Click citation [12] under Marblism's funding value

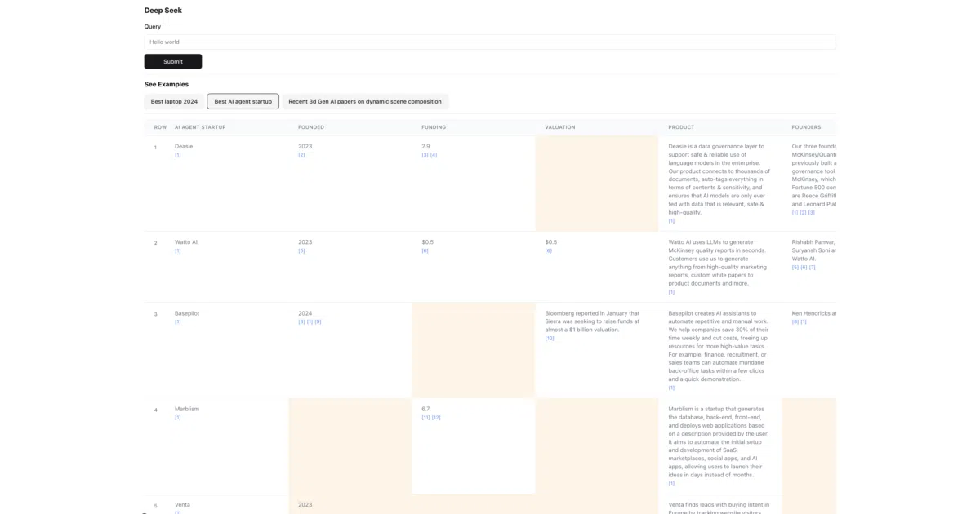point(436,418)
